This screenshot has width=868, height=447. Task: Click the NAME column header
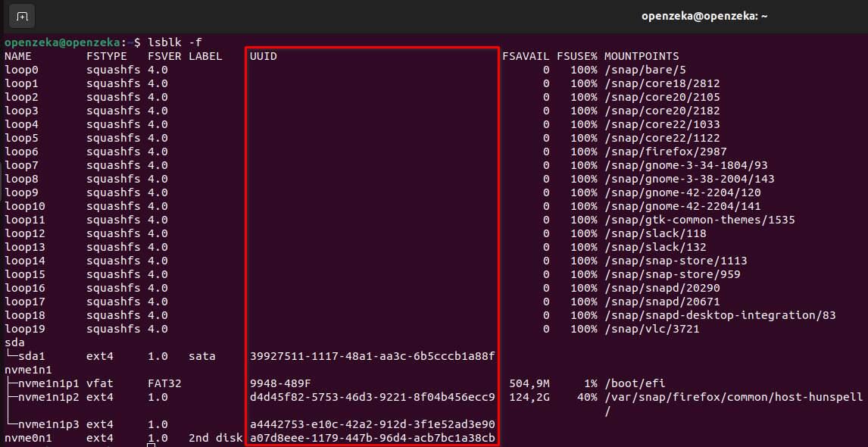click(20, 55)
